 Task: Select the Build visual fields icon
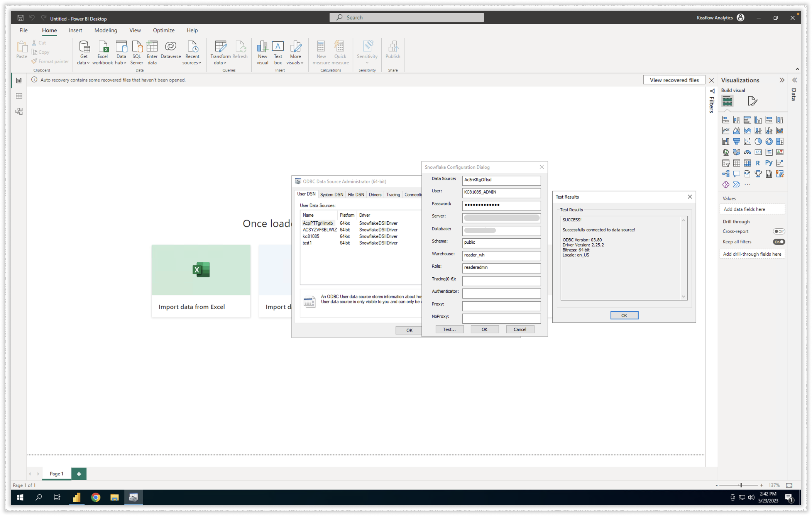pos(727,101)
